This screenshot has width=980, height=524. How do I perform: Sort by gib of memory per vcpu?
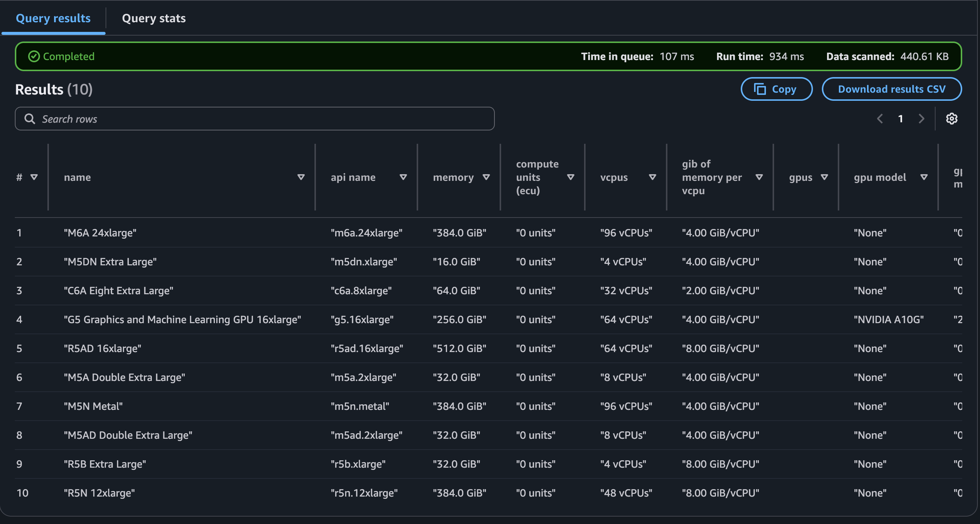pos(759,178)
